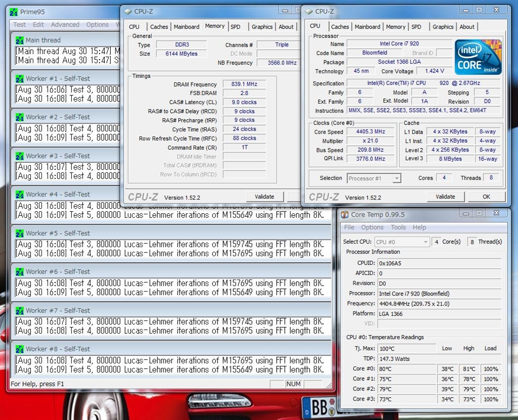The height and width of the screenshot is (420, 518).
Task: Click the DRAM Frequency 839.1 MHz field
Action: (244, 84)
